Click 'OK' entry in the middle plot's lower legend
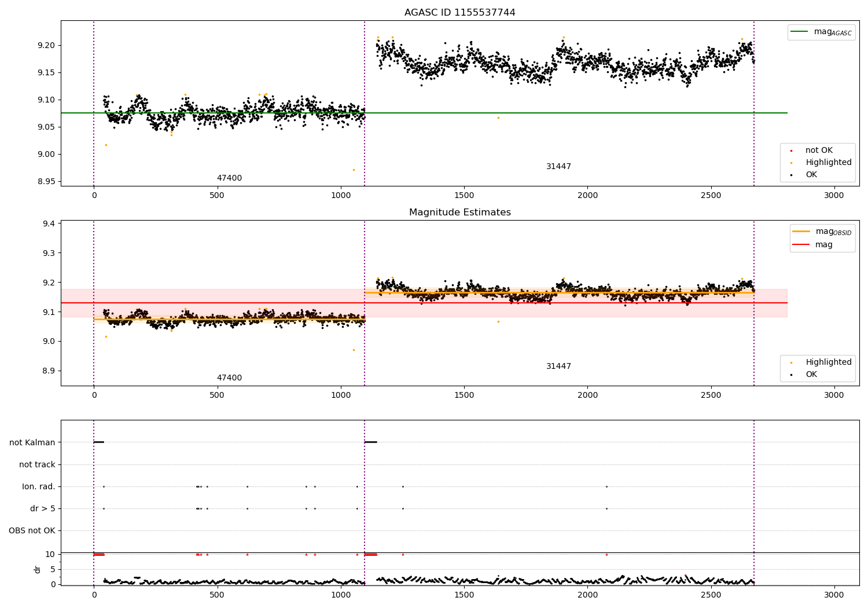 coord(811,374)
